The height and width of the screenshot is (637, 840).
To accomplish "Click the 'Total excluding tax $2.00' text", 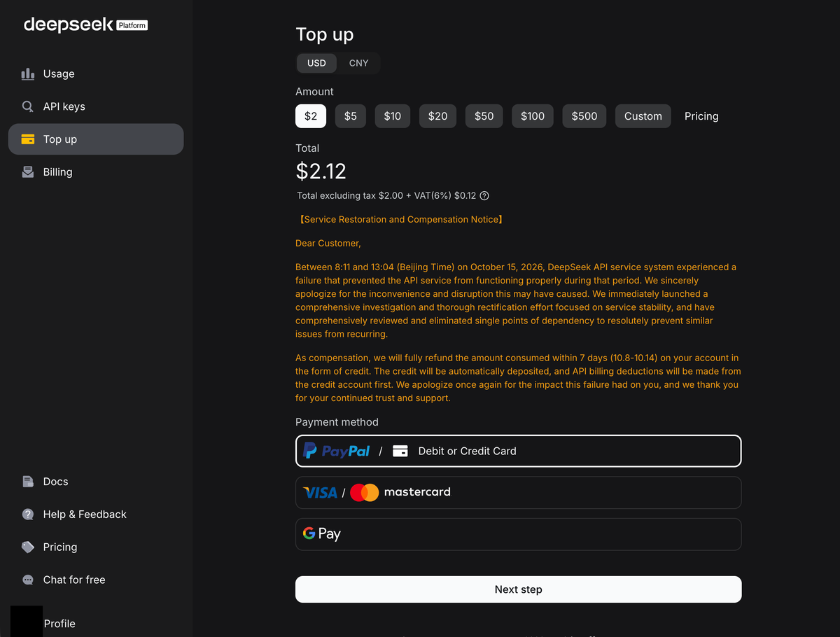I will tap(349, 196).
